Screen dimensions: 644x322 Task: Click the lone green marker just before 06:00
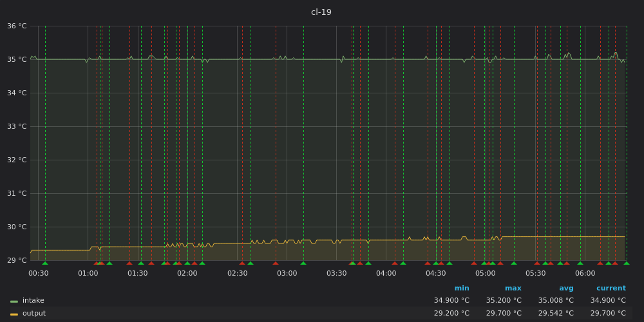(580, 263)
